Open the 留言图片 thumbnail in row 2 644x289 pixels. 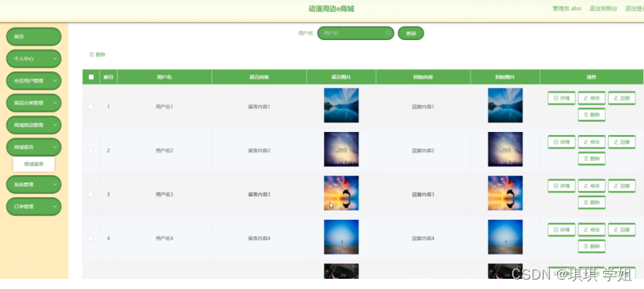pyautogui.click(x=341, y=149)
